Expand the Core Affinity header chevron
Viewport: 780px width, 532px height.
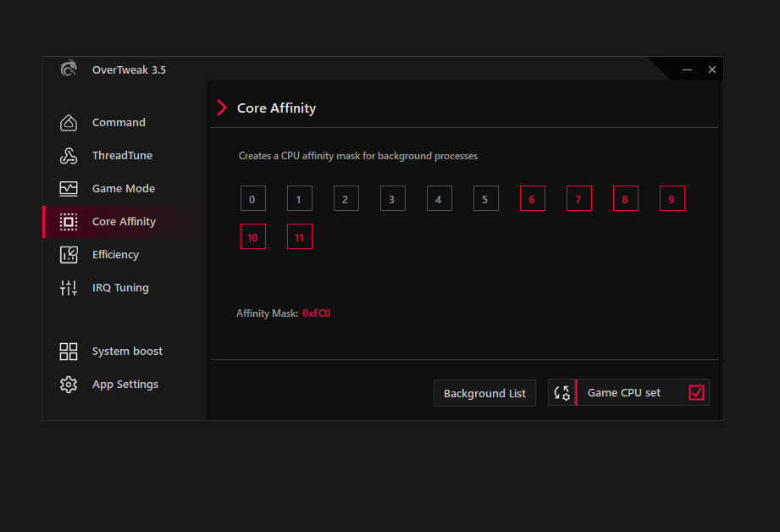point(222,108)
